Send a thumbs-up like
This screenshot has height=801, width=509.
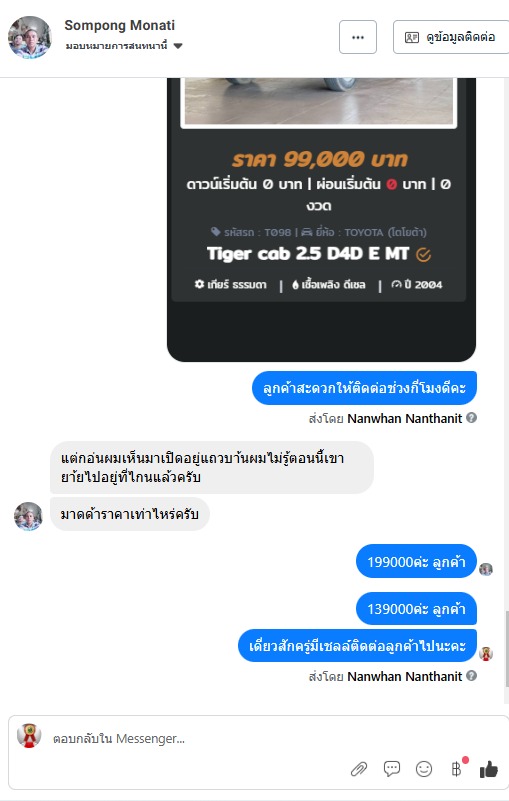[489, 769]
